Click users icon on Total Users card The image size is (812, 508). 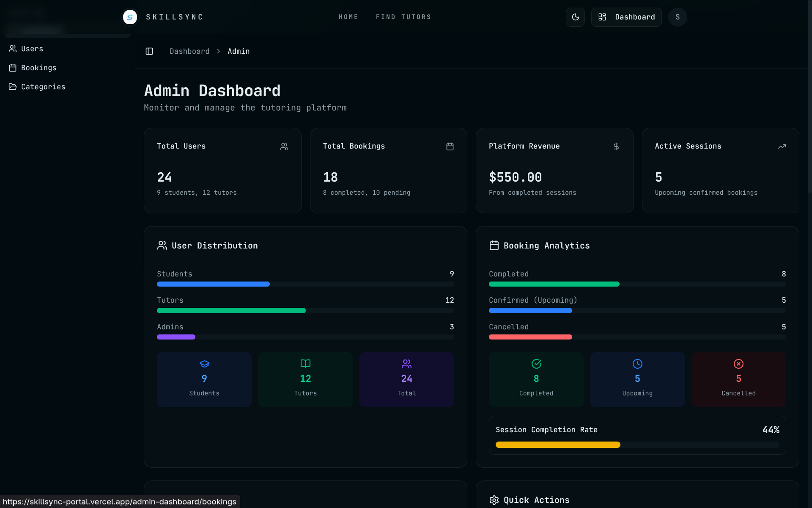click(284, 146)
